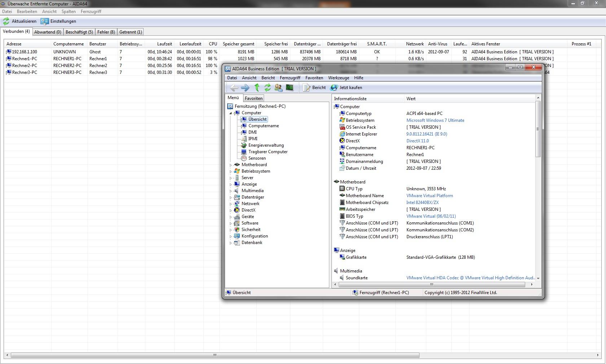Viewport: 606px width, 364px height.
Task: Expand the Sicherheit tree node
Action: tap(231, 230)
